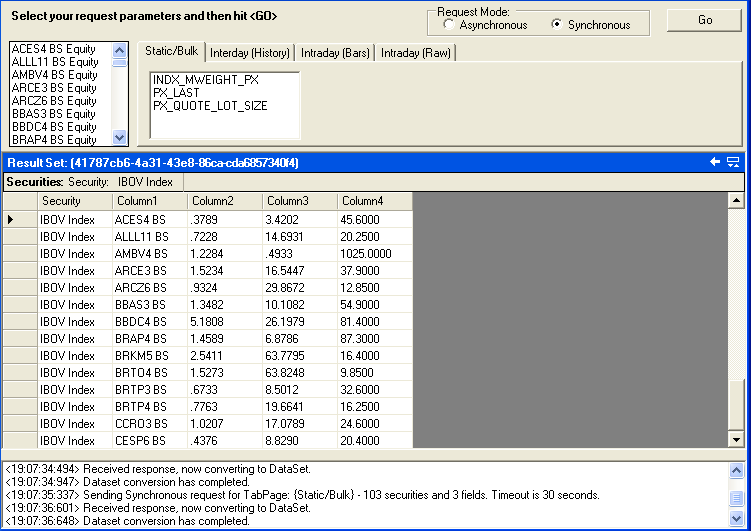Viewport: 751px width, 531px height.
Task: Select the Asynchronous request mode
Action: click(x=449, y=24)
